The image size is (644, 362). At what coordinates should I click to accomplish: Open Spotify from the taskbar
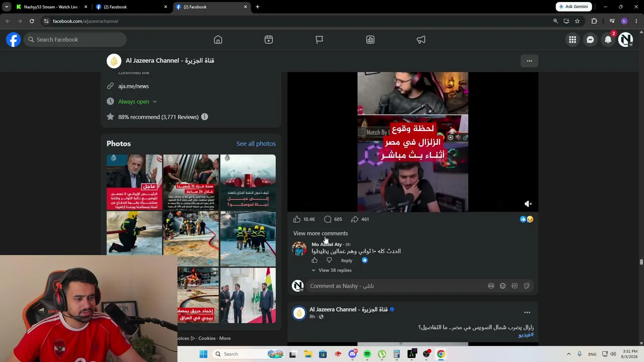367,354
